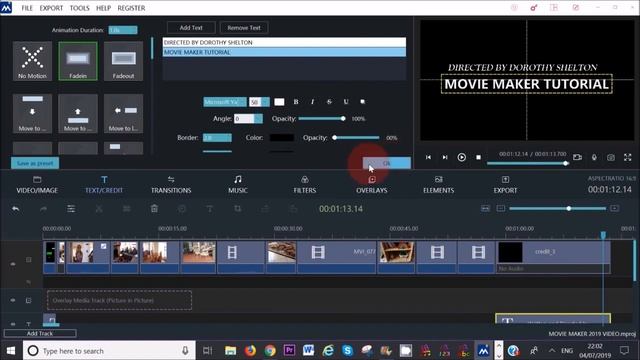
Task: Take a snapshot of the preview
Action: pyautogui.click(x=611, y=157)
